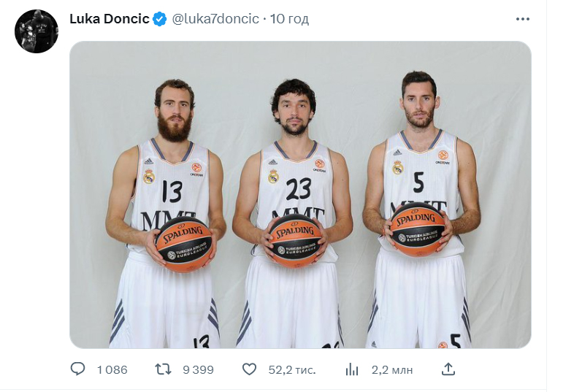Viewport: 574px width, 392px height.
Task: Click the reply speech bubble icon
Action: 78,369
